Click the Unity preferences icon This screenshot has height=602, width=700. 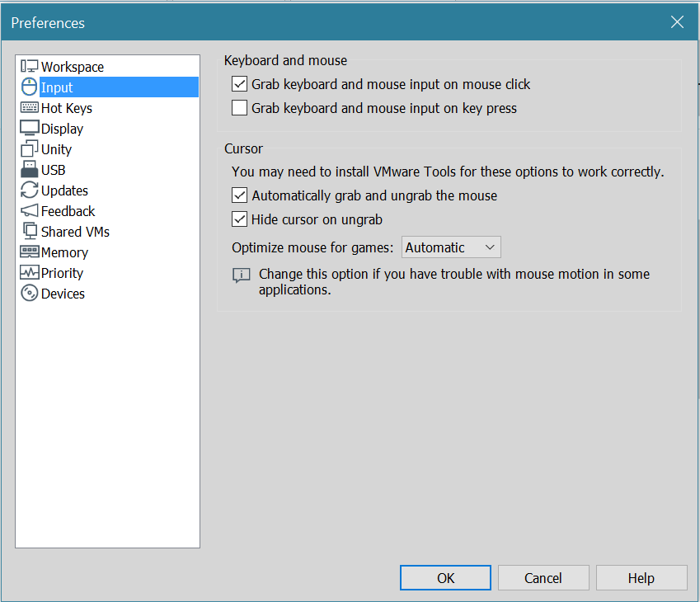30,149
